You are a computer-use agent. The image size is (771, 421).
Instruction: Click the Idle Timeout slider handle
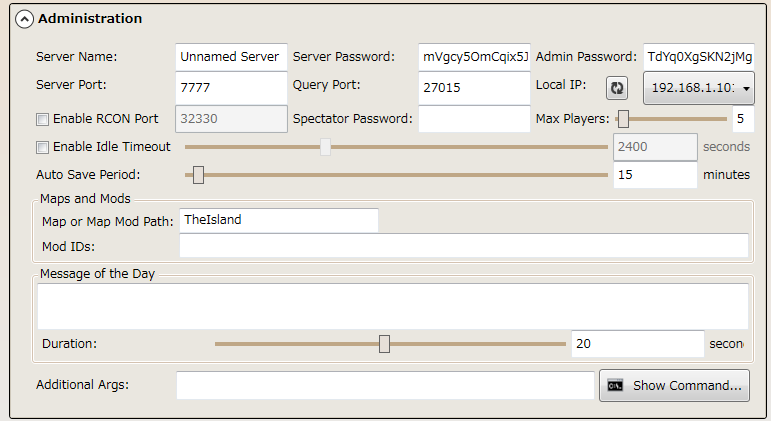point(325,147)
